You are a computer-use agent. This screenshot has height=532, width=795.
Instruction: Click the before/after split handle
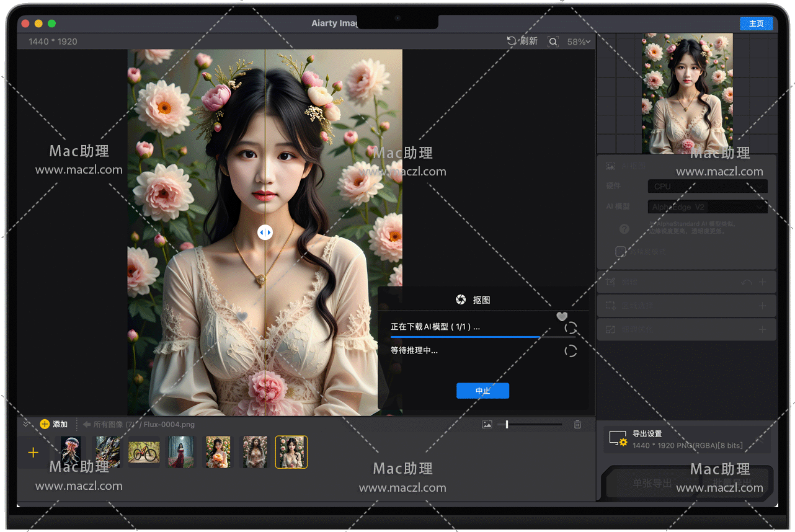pyautogui.click(x=265, y=232)
